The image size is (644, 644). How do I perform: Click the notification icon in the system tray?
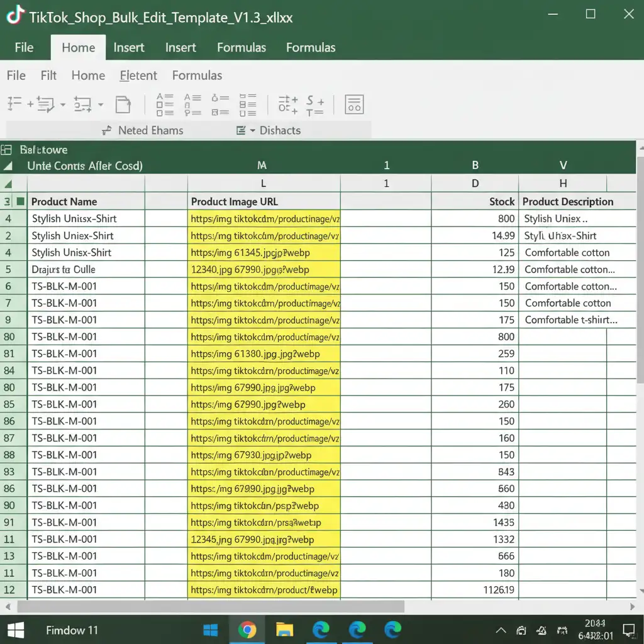point(628,630)
